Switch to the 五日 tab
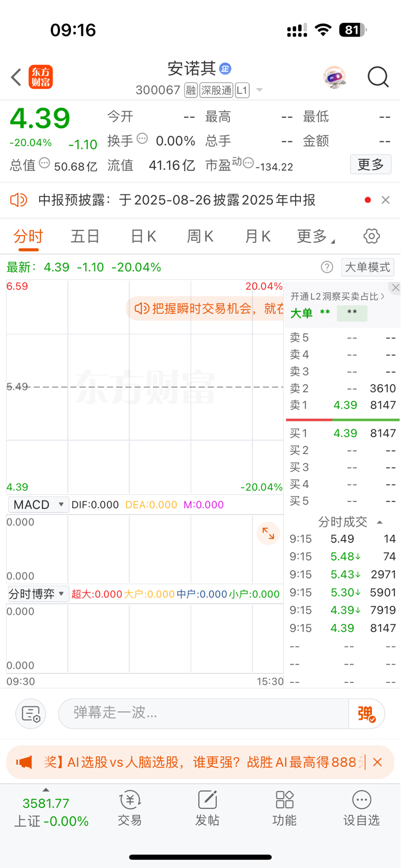 86,237
